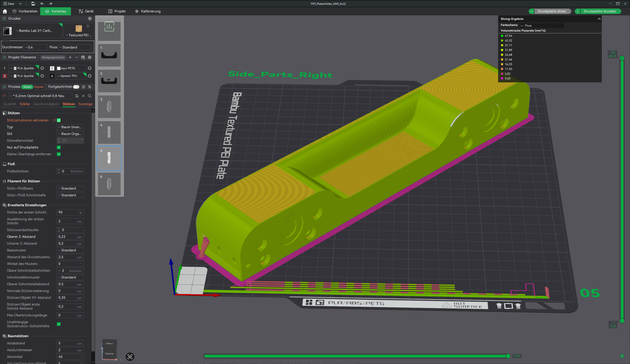The image size is (630, 364).
Task: Open printer settings gear icon
Action: 90,19
